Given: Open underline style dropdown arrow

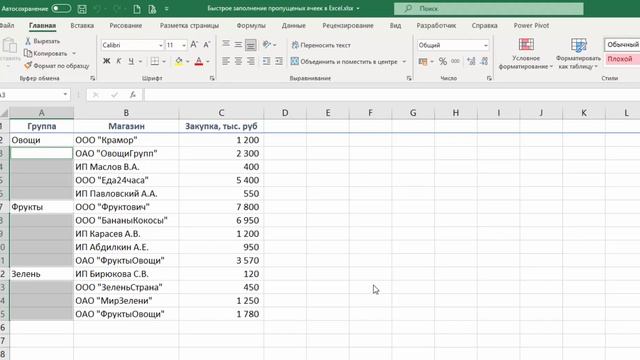Looking at the screenshot, I should (x=140, y=62).
